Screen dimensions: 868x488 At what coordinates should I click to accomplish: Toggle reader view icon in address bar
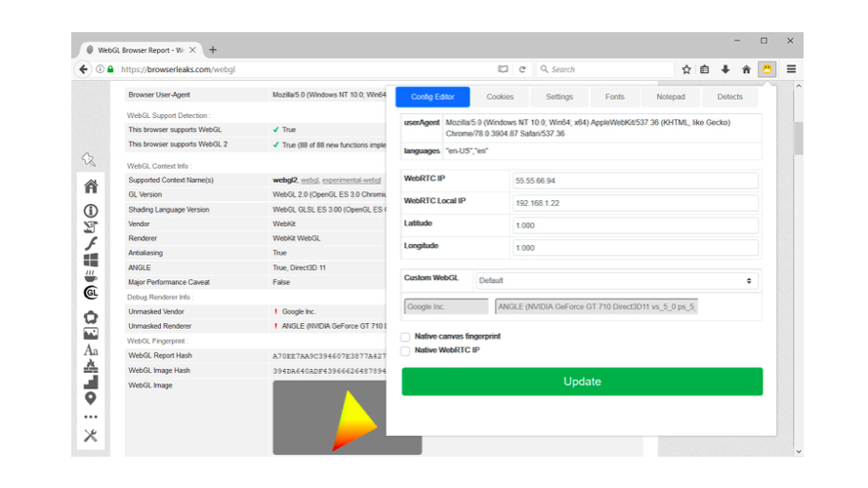point(503,69)
